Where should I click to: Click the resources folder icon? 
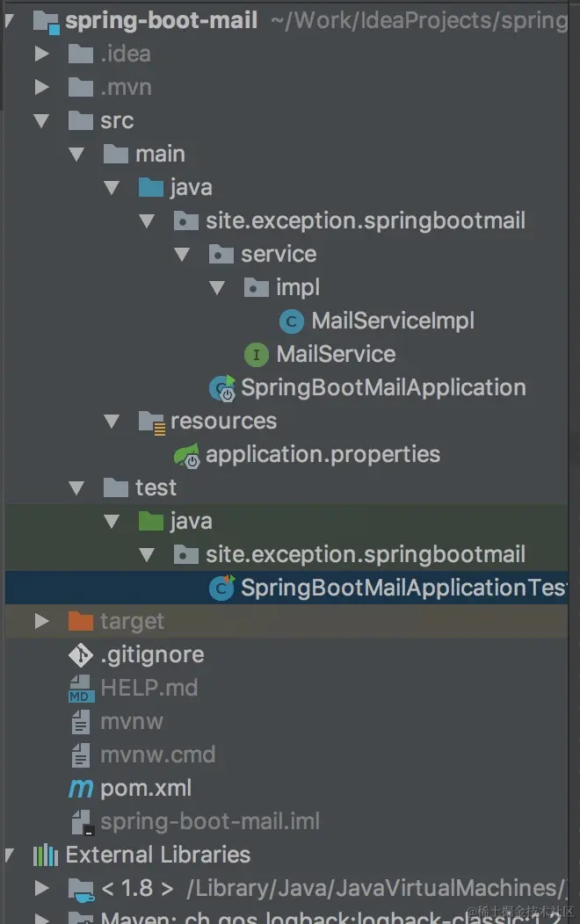pyautogui.click(x=151, y=422)
